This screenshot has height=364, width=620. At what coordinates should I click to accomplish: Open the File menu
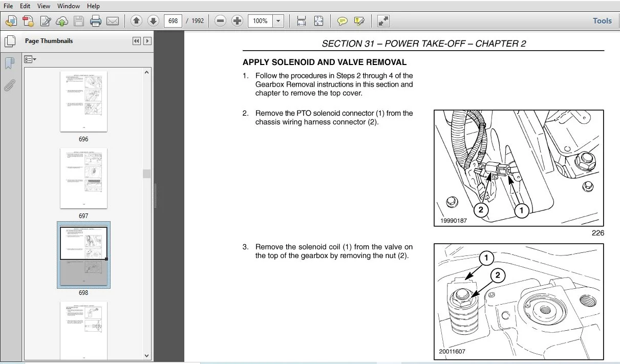(x=8, y=6)
